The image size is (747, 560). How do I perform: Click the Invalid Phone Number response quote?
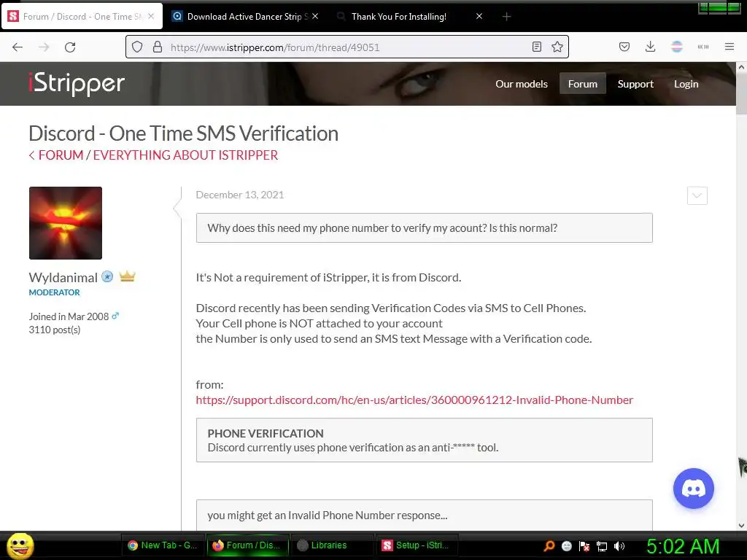(x=424, y=515)
